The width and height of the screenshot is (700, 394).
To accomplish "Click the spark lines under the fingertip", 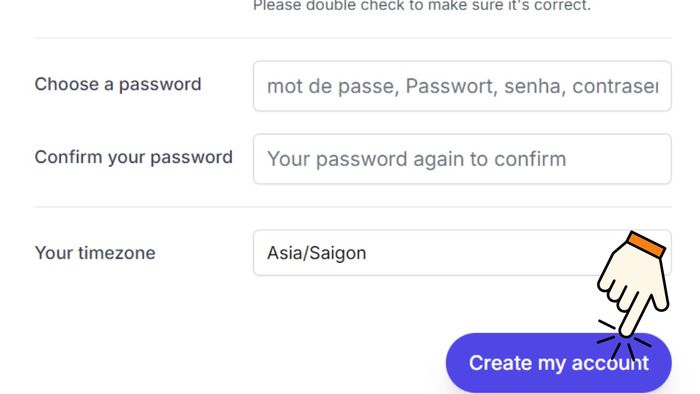I will pyautogui.click(x=624, y=341).
